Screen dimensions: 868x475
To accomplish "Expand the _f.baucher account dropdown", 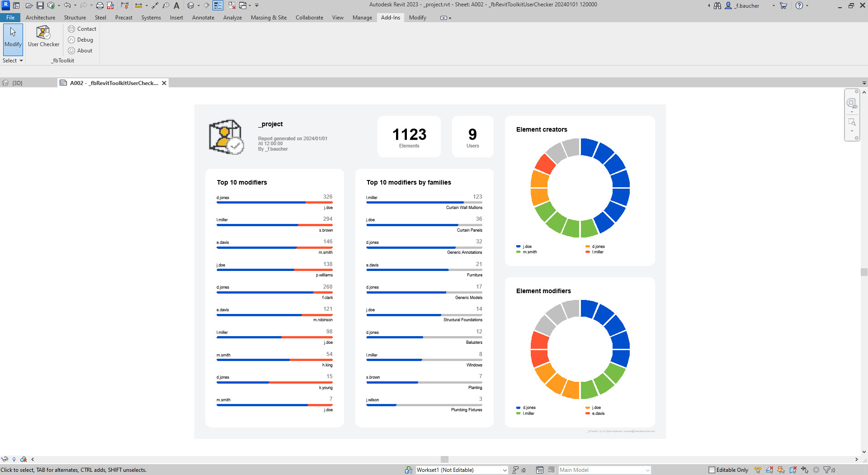I will [x=774, y=6].
